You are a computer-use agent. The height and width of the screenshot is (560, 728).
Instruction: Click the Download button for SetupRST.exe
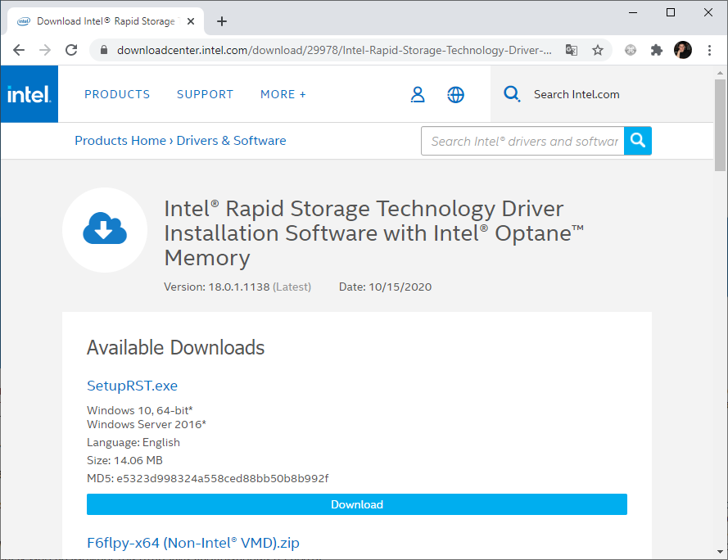pos(356,504)
